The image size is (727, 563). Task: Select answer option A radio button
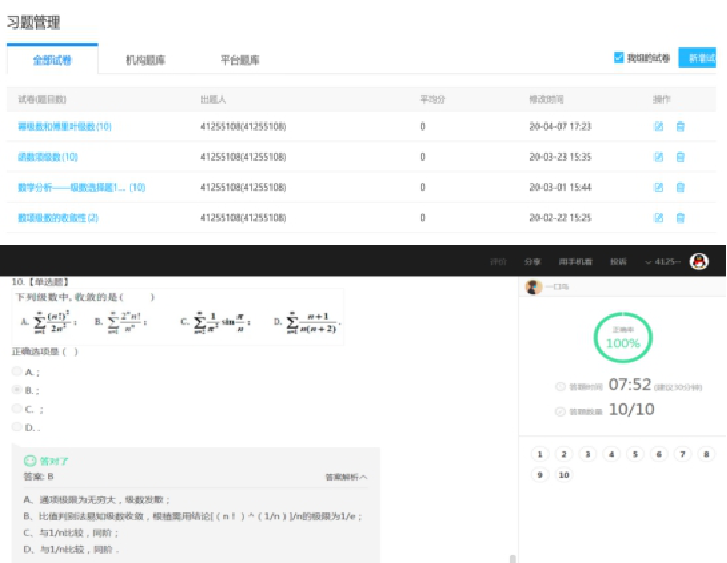tap(17, 371)
